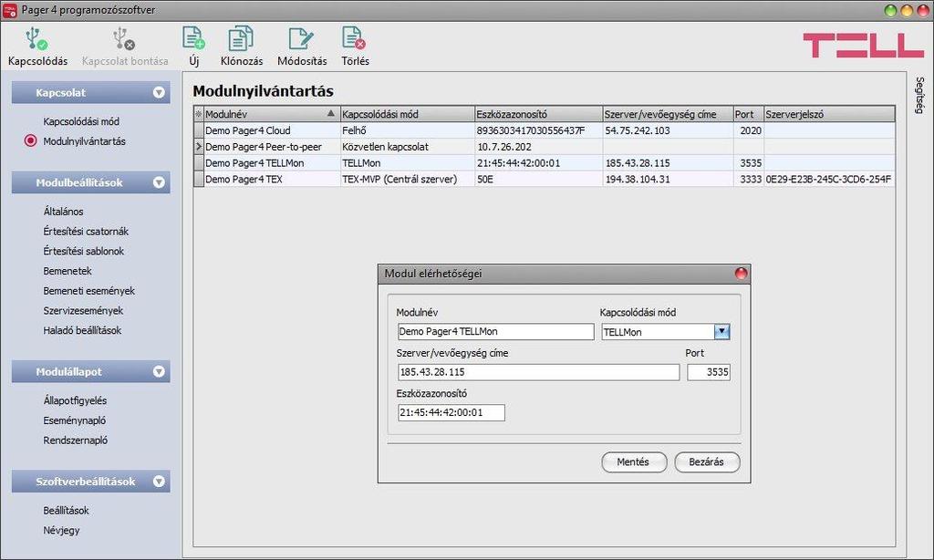Click the Pager 4 app icon in title bar
934x560 pixels.
[x=10, y=10]
